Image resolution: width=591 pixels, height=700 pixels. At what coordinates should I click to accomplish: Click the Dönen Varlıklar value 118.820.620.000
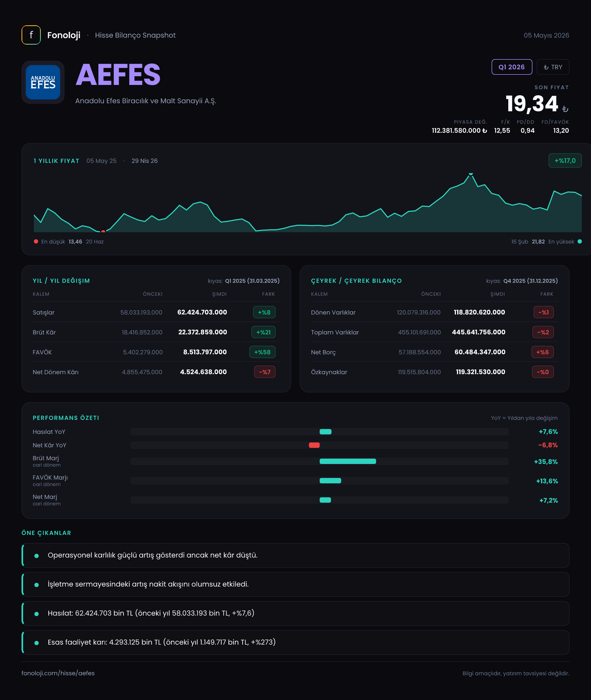point(479,312)
